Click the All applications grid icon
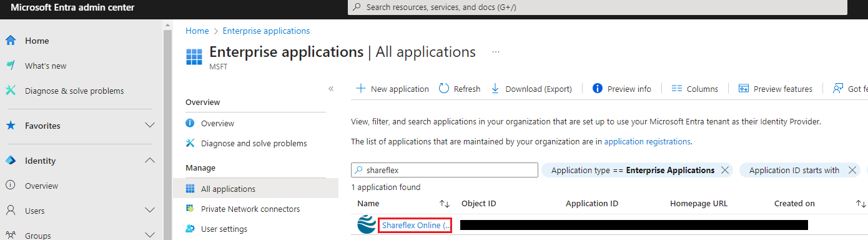Screen dimensions: 868x240 coord(190,189)
